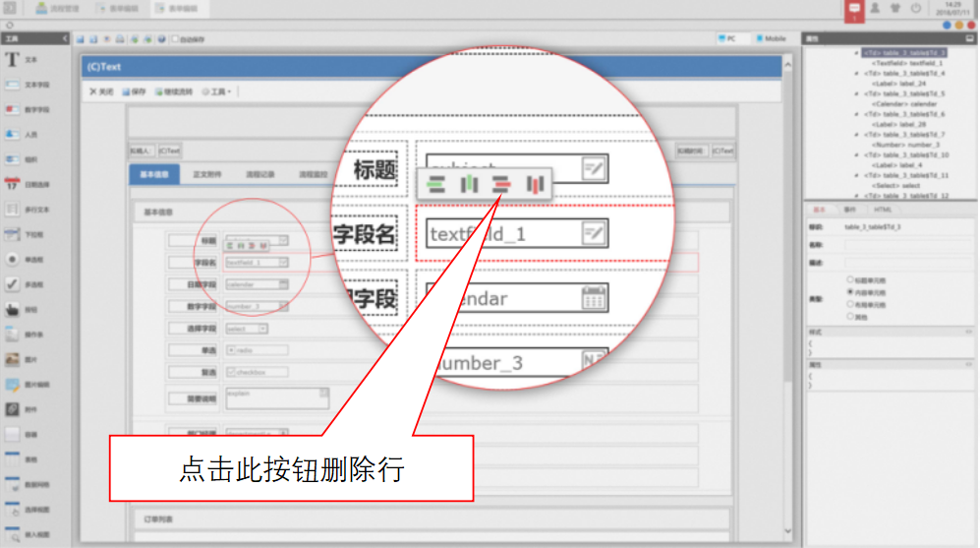Click the 保存 save button in the form toolbar
The width and height of the screenshot is (980, 548).
coord(134,91)
